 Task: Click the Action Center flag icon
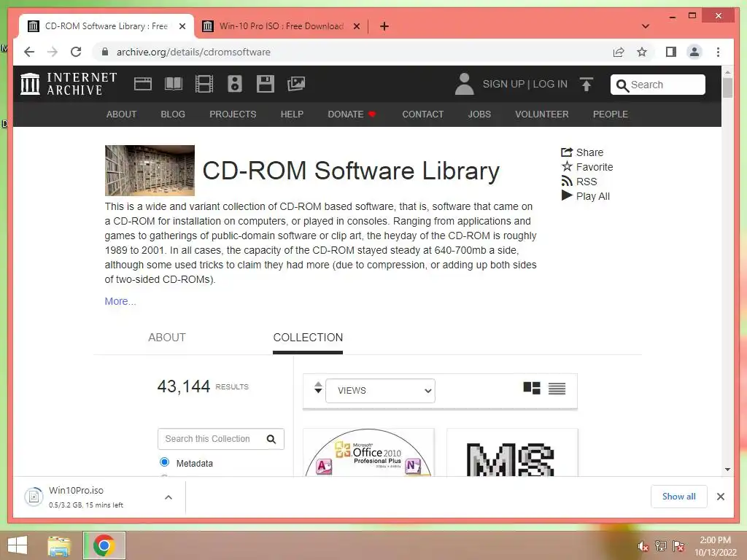click(x=678, y=545)
